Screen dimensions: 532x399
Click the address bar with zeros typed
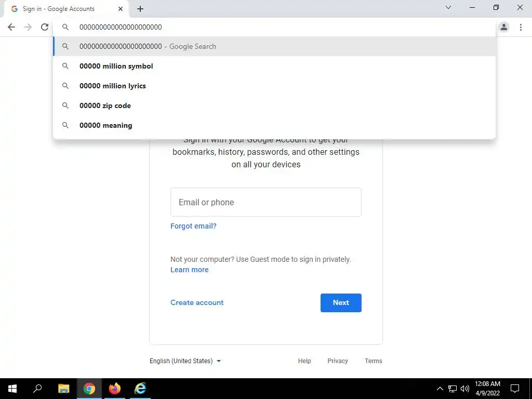[275, 27]
